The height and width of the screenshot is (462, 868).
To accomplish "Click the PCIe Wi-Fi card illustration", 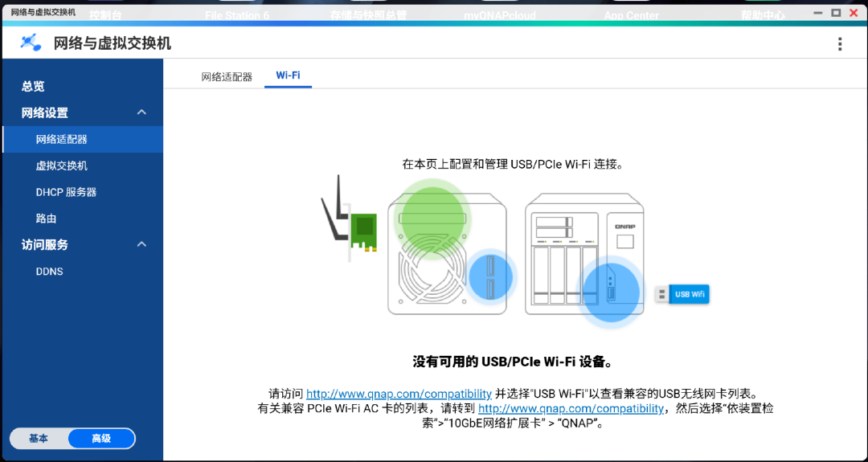I will [x=349, y=219].
